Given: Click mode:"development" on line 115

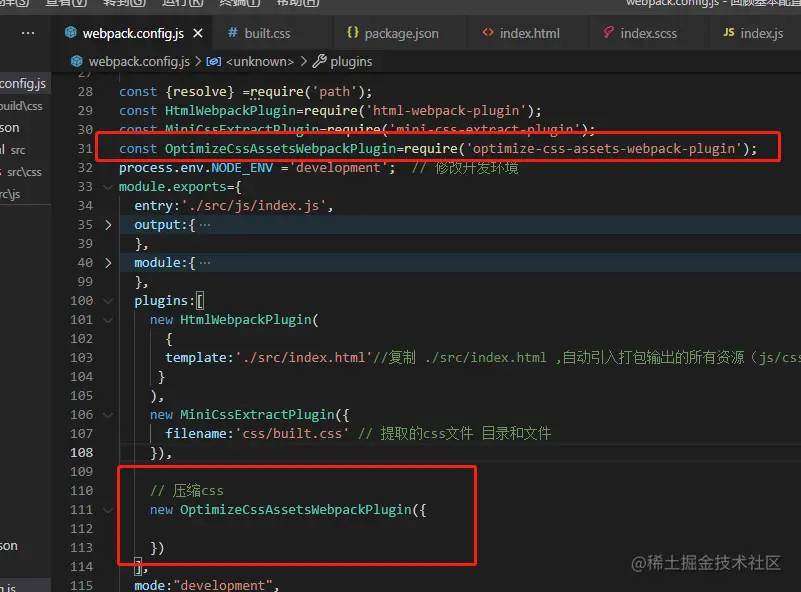Looking at the screenshot, I should 203,585.
